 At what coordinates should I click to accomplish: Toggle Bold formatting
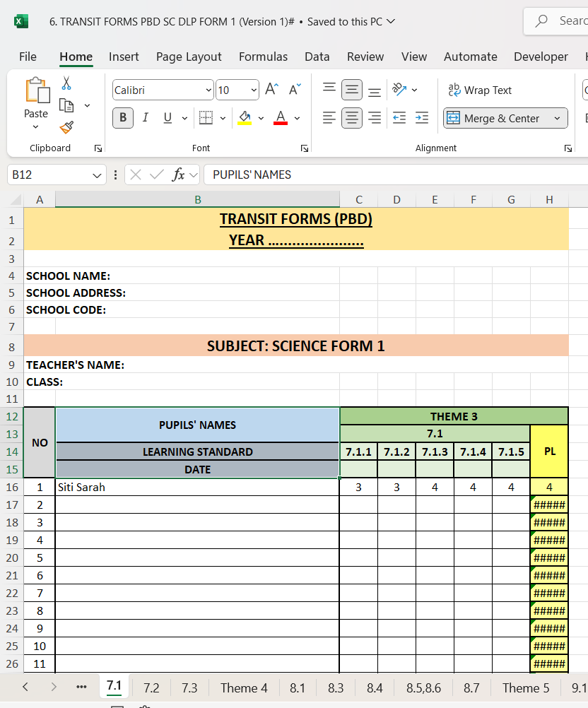coord(123,118)
